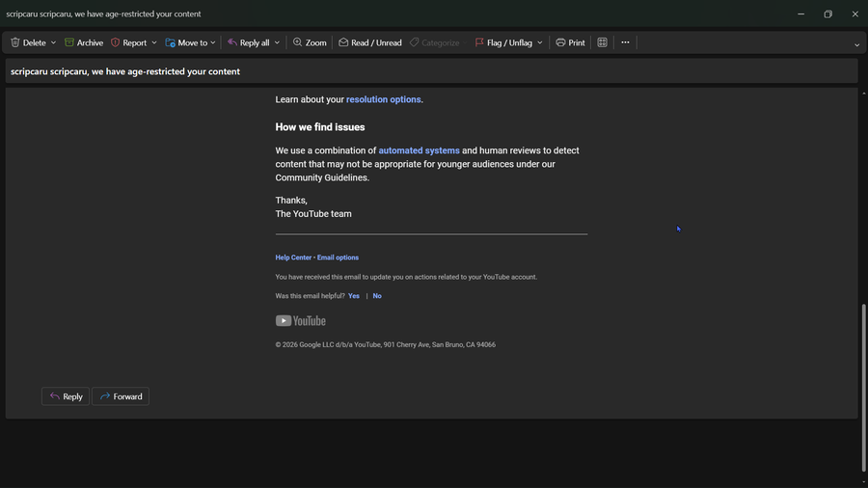Screen dimensions: 868x488
Task: Open Zoom magnifier option
Action: pyautogui.click(x=310, y=42)
